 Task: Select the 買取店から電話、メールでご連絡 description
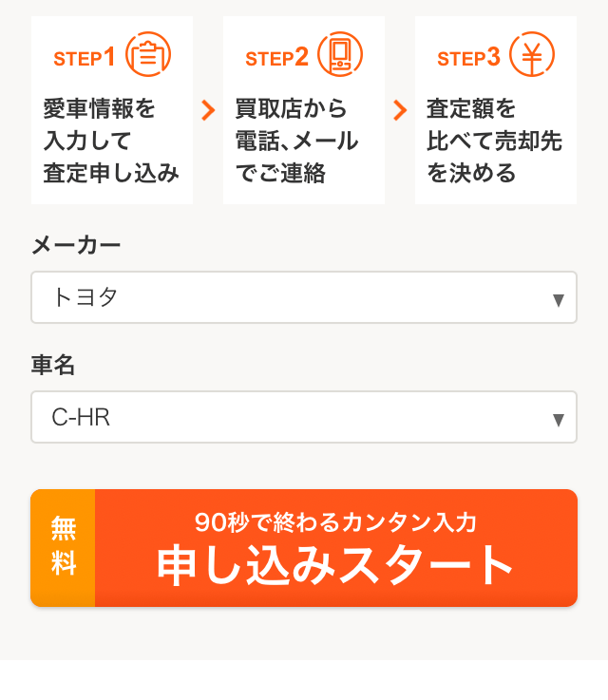296,141
